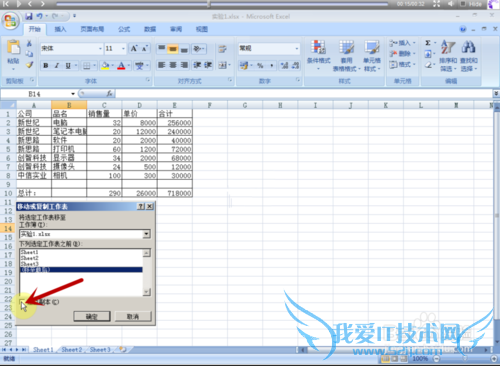Select Sheet3 in dialog list
Viewport: 500px width, 366px height.
point(29,264)
